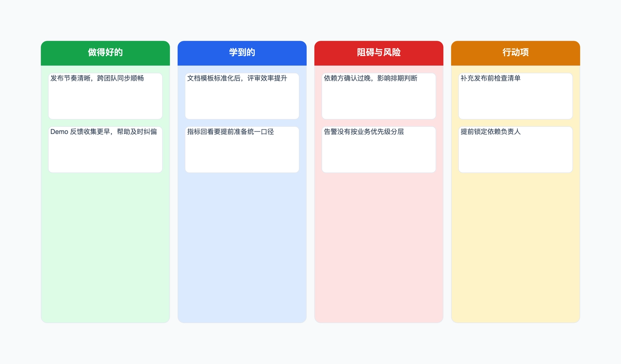This screenshot has height=364, width=621.
Task: Click empty blue area below 学到的 cards
Action: coord(242,248)
